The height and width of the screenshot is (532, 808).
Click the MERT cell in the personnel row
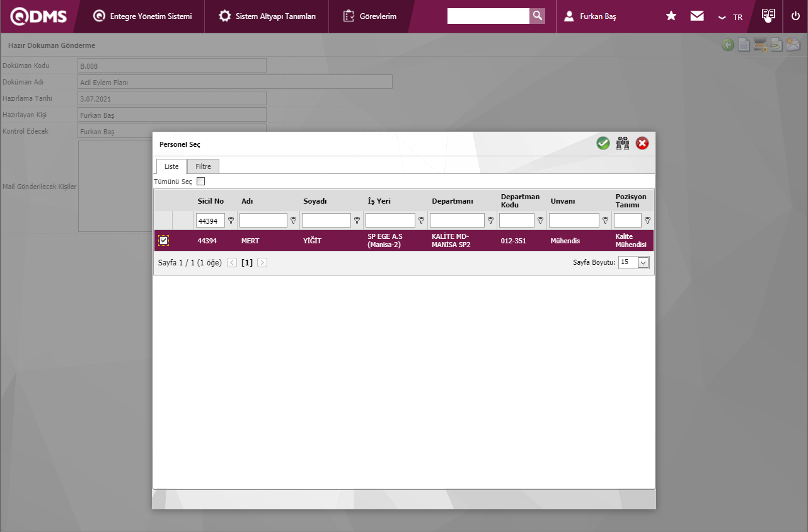click(250, 241)
